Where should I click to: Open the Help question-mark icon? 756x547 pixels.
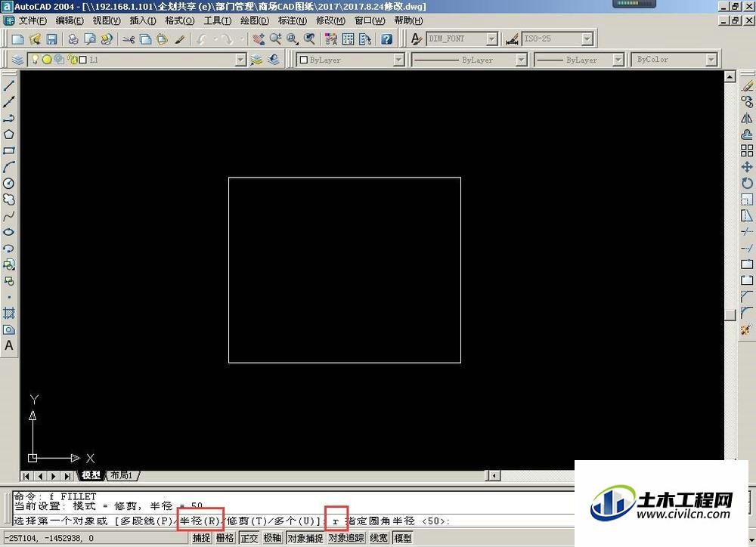(386, 39)
